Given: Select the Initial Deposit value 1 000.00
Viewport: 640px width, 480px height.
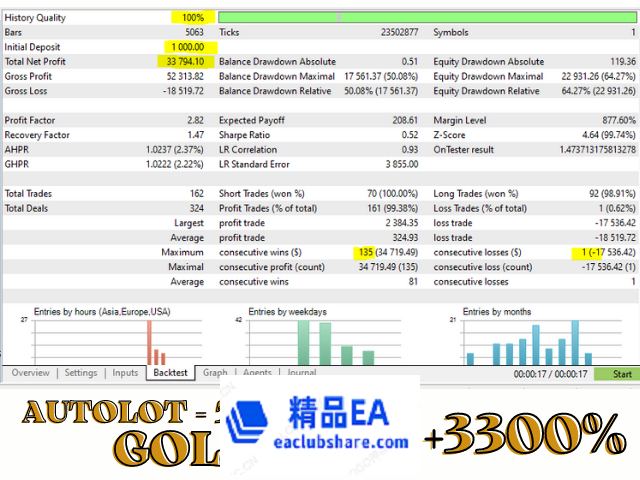Looking at the screenshot, I should click(x=188, y=47).
